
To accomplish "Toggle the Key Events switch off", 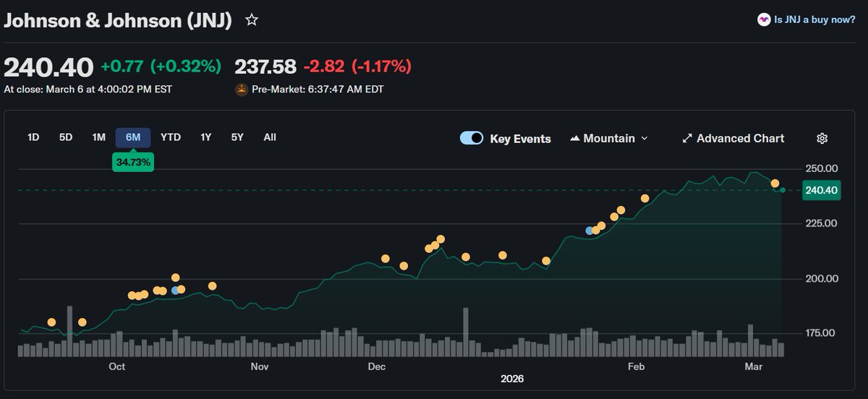I will 472,138.
